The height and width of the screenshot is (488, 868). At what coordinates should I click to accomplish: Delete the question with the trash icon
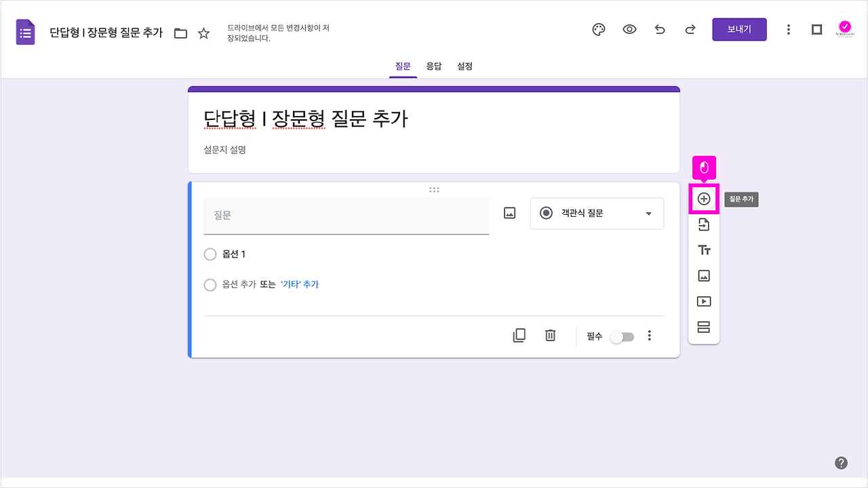550,335
